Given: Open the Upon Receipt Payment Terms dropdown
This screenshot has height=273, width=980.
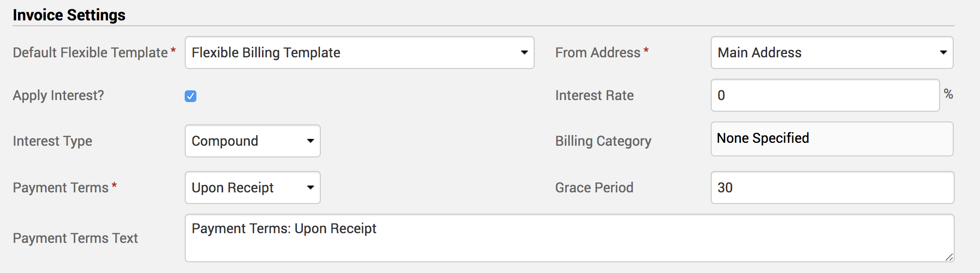Looking at the screenshot, I should pyautogui.click(x=252, y=188).
